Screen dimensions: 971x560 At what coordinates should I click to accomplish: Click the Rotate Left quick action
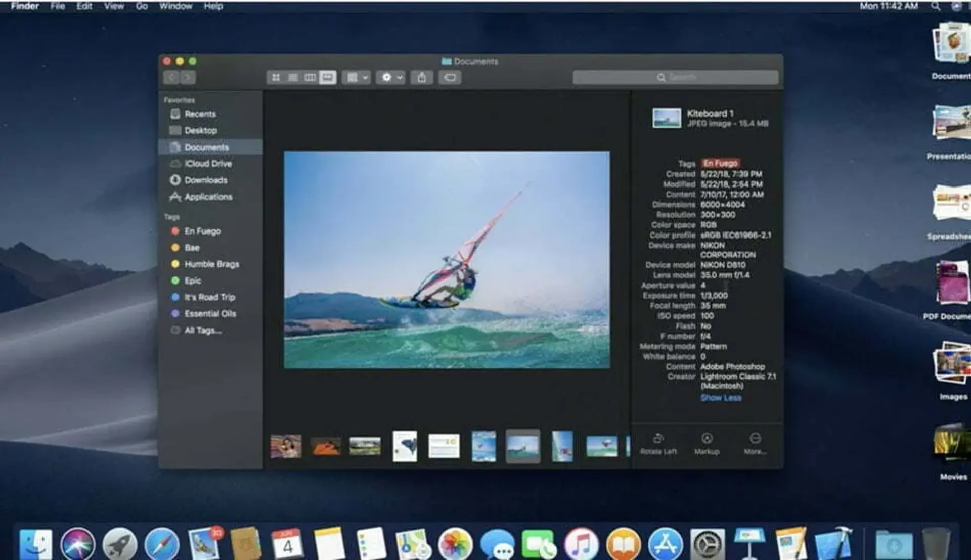coord(658,444)
